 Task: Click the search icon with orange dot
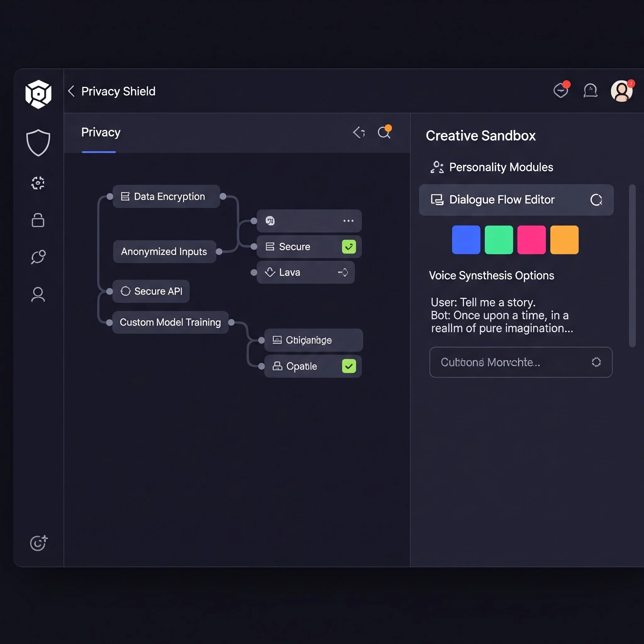384,132
